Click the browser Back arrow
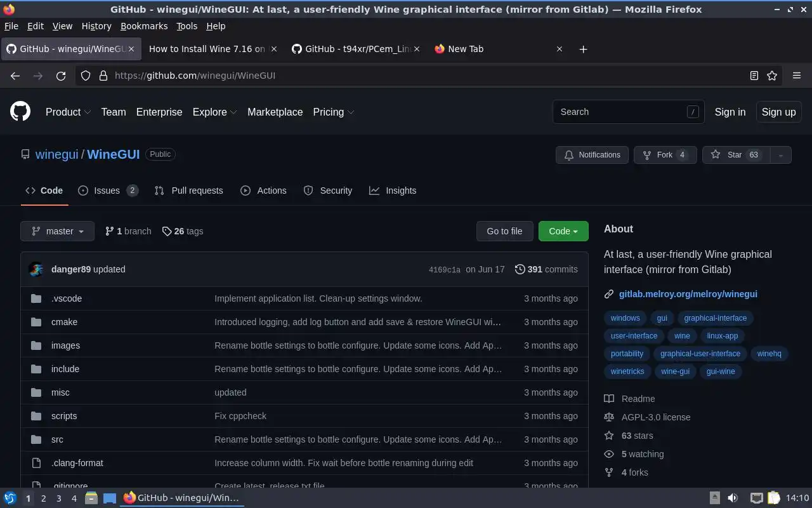The height and width of the screenshot is (508, 812). click(15, 76)
